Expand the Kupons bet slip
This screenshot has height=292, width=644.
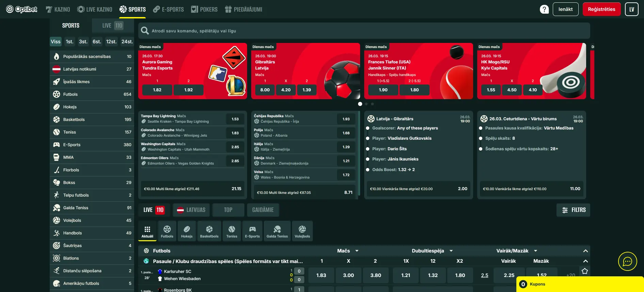click(580, 284)
